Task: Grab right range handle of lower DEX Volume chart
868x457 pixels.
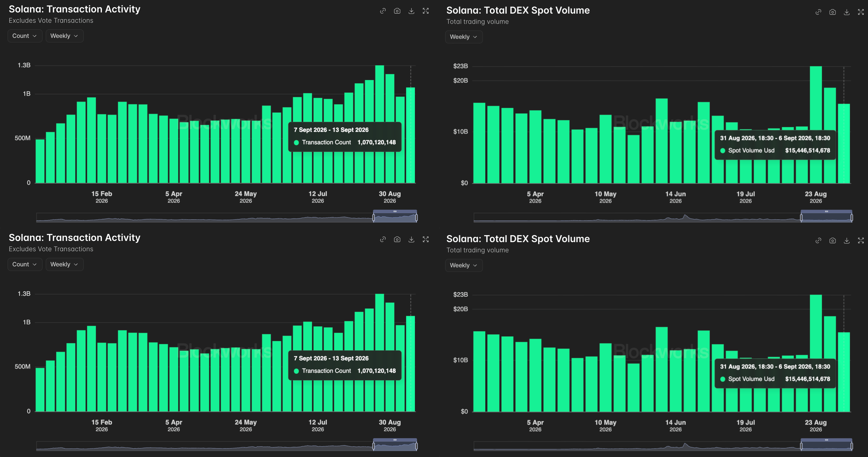Action: [x=852, y=446]
